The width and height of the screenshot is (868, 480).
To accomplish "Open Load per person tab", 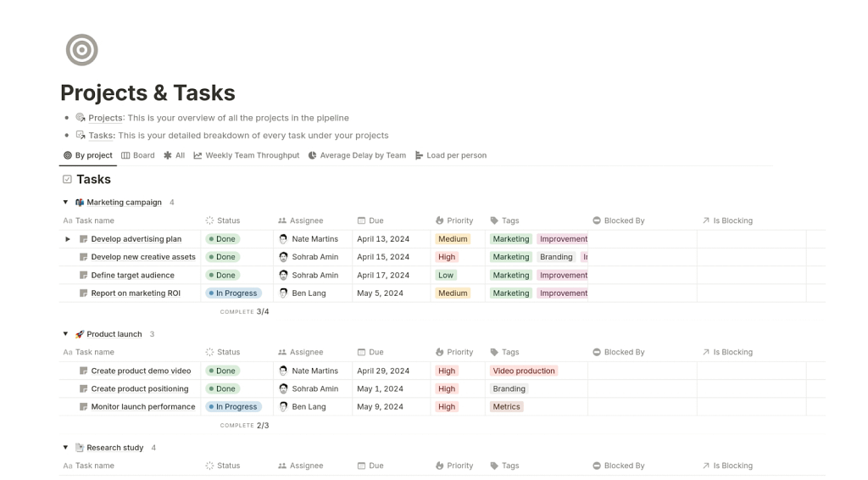I will pyautogui.click(x=451, y=155).
